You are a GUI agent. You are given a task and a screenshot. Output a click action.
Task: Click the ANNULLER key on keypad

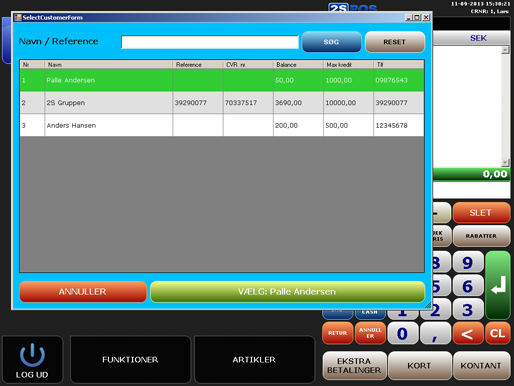[x=370, y=333]
